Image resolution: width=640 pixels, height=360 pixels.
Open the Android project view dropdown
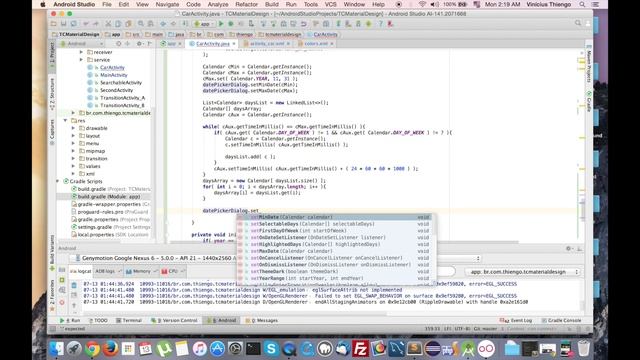[x=82, y=44]
